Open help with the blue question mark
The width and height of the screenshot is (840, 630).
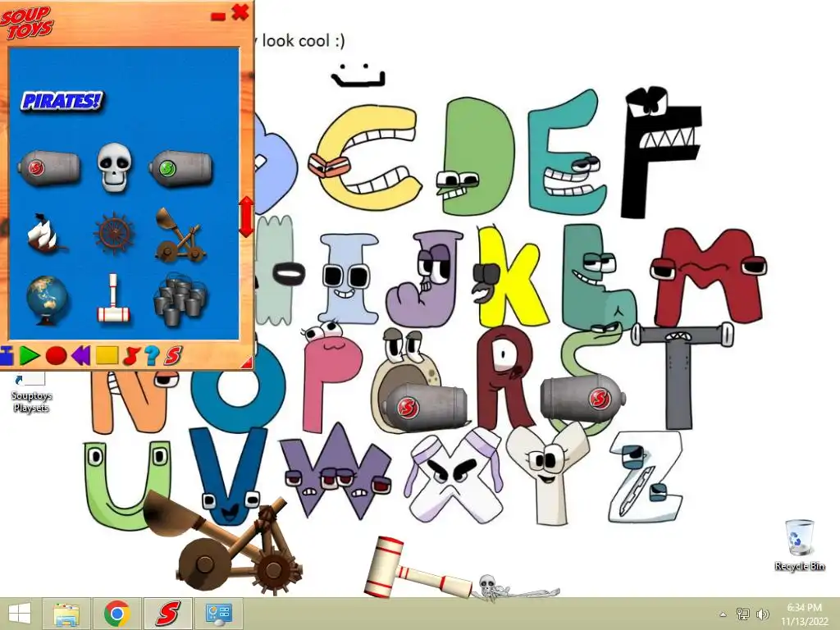click(152, 355)
